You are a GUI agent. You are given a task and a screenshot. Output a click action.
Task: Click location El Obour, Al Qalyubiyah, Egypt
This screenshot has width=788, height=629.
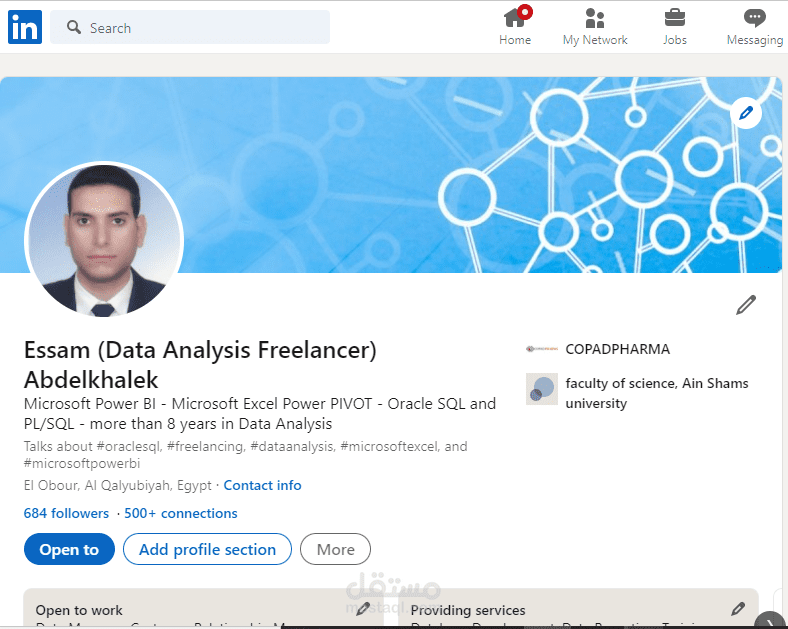pos(118,485)
